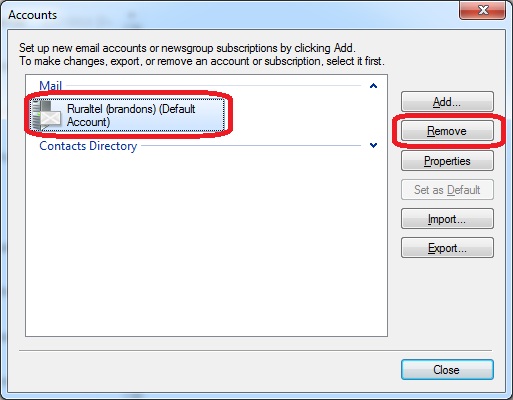Click the divider line beside Mail header
This screenshot has height=400, width=513.
[x=213, y=86]
